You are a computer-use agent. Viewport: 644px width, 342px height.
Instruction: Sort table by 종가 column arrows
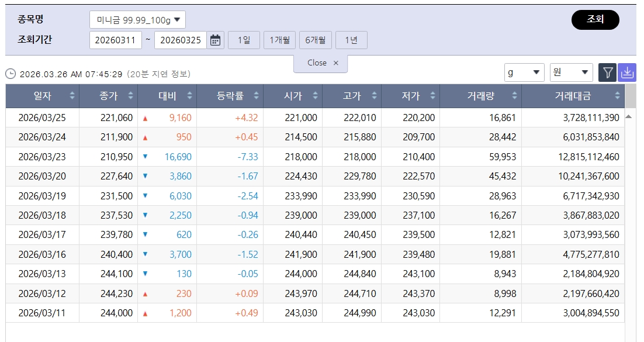pyautogui.click(x=131, y=96)
